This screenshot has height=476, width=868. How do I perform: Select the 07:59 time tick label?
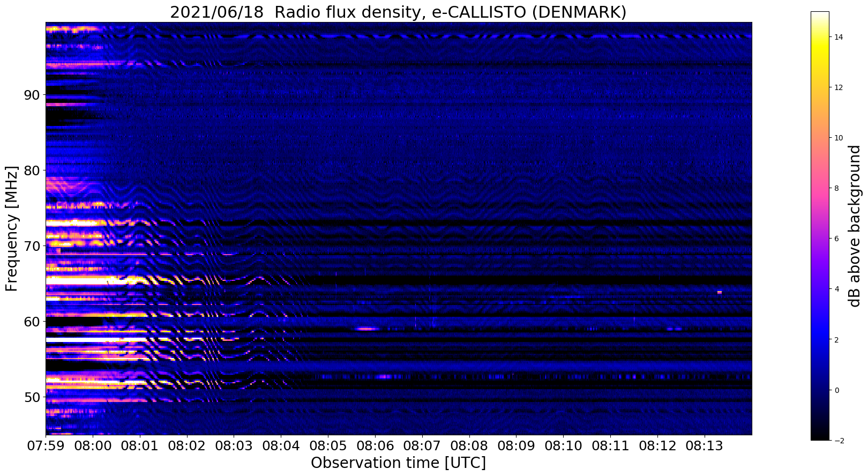(x=46, y=445)
